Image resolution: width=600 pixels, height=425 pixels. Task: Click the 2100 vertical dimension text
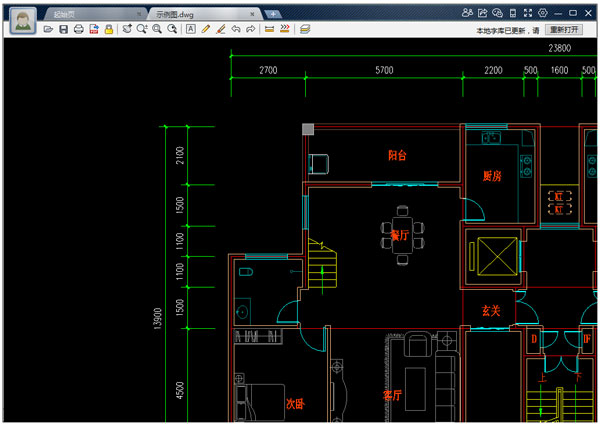pos(179,155)
